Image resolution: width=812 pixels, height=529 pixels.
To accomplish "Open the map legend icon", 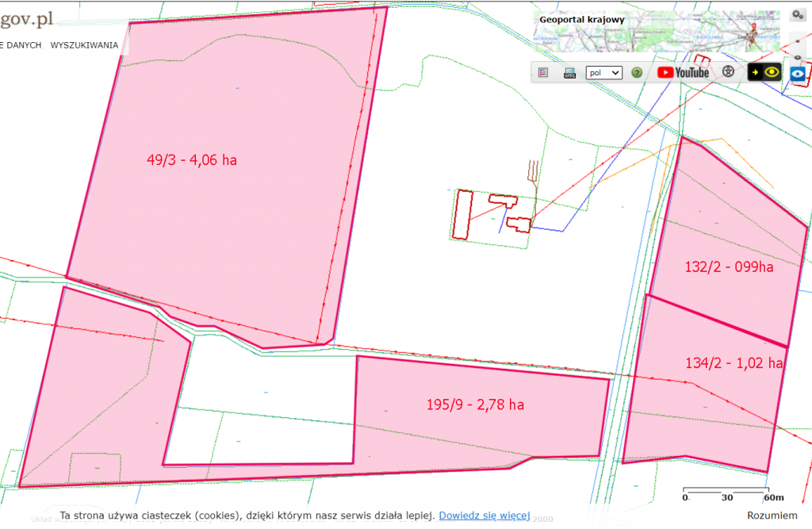I will coord(543,72).
